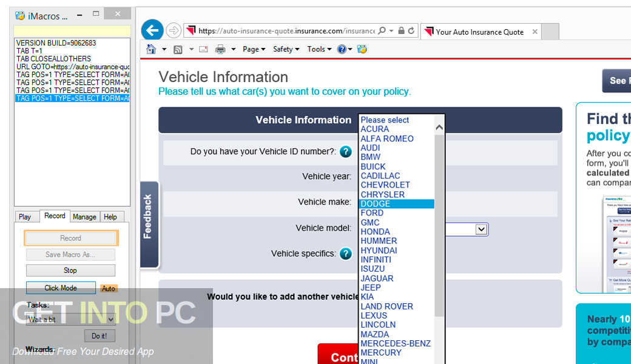The width and height of the screenshot is (631, 364).
Task: Open a new blank browser tab
Action: (x=550, y=32)
